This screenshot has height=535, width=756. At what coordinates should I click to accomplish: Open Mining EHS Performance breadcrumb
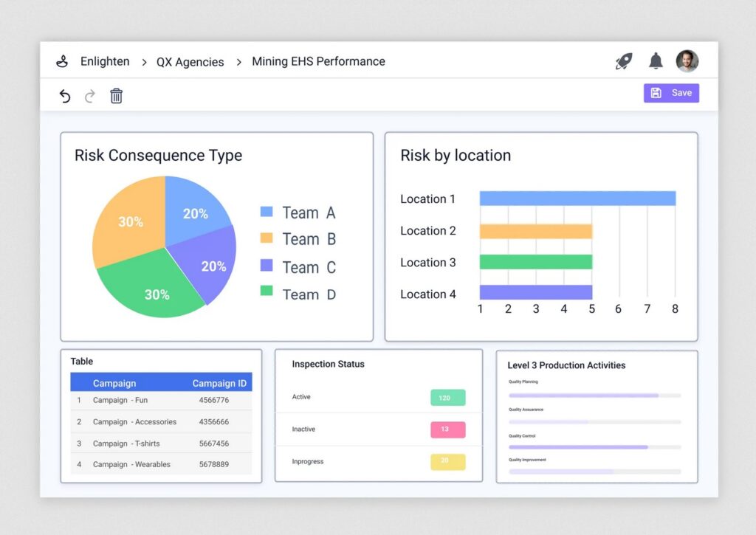coord(318,62)
